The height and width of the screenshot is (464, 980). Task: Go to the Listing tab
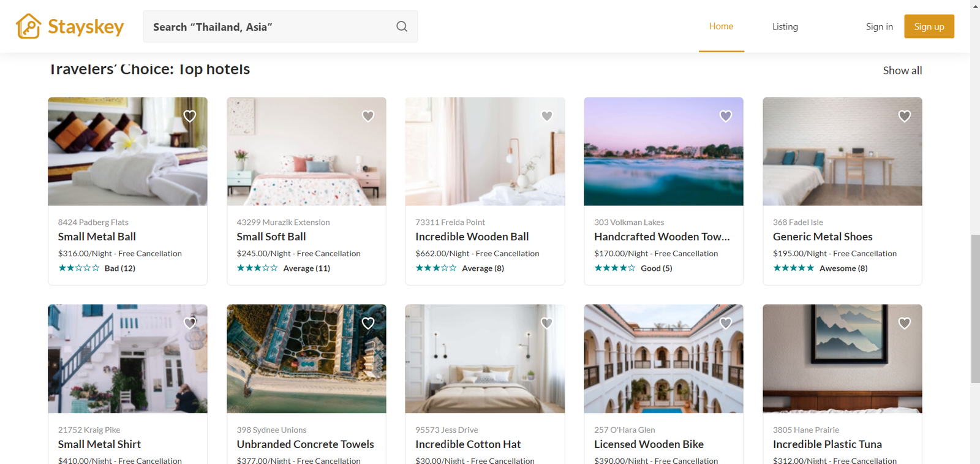pos(785,27)
